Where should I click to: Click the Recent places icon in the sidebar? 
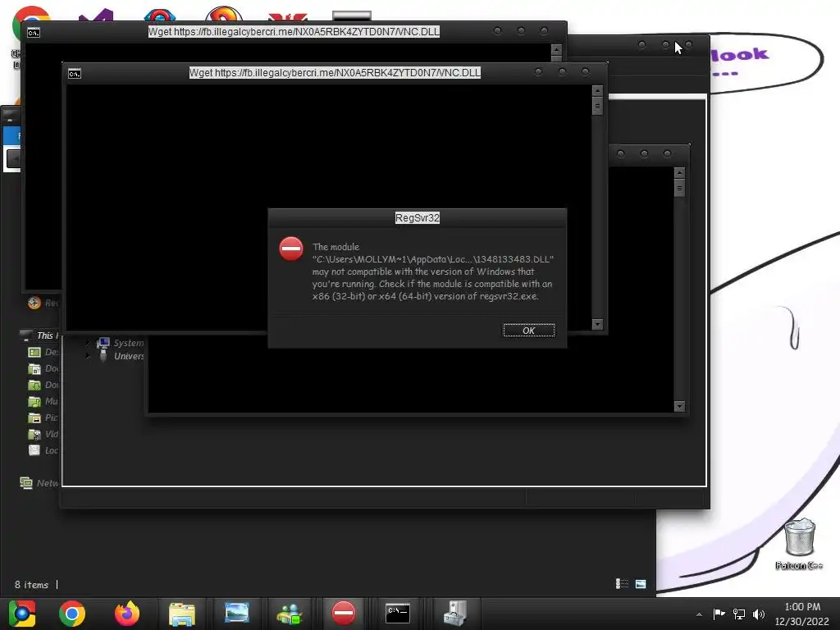(34, 303)
